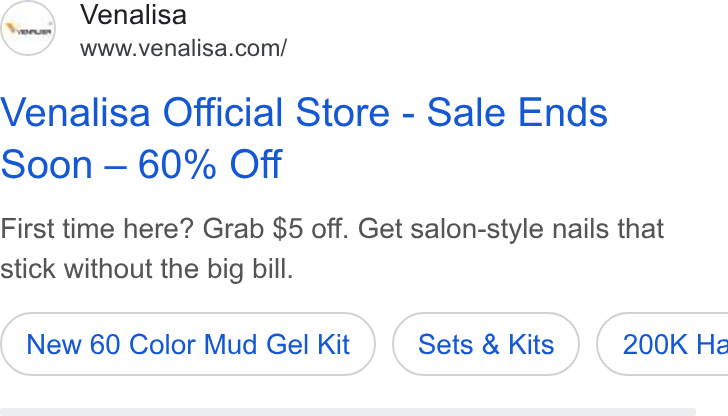Click the '60% Off' words in the headline
728x416 pixels.
(x=210, y=164)
